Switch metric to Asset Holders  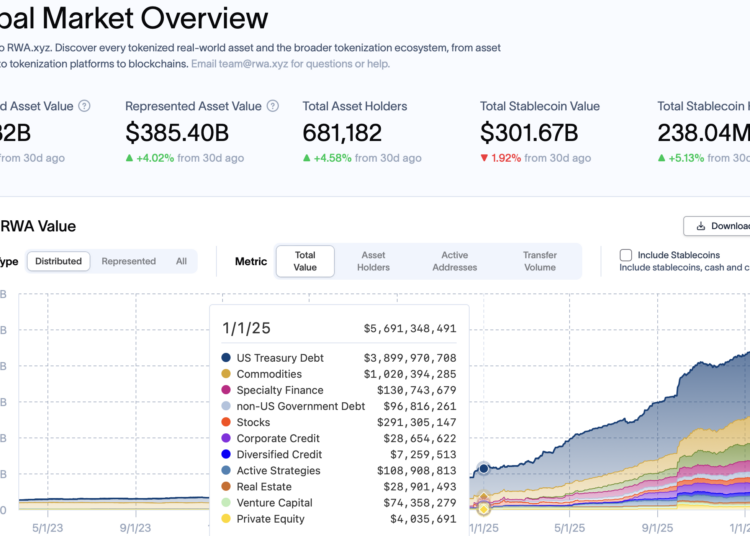[x=373, y=261]
